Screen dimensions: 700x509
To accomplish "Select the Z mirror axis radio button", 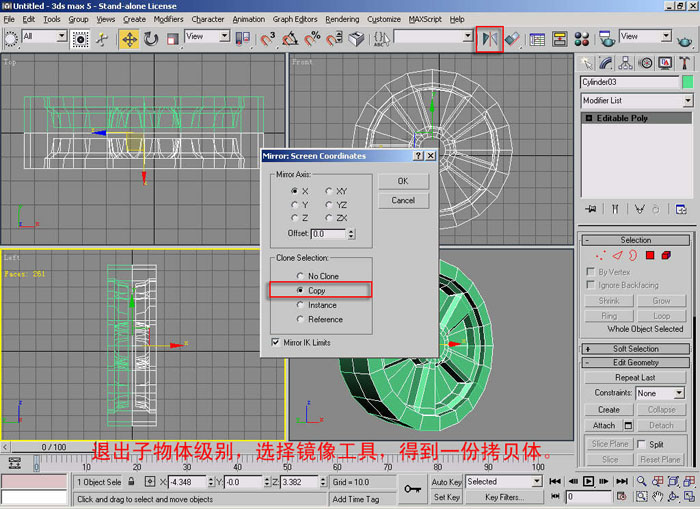I will (x=294, y=218).
